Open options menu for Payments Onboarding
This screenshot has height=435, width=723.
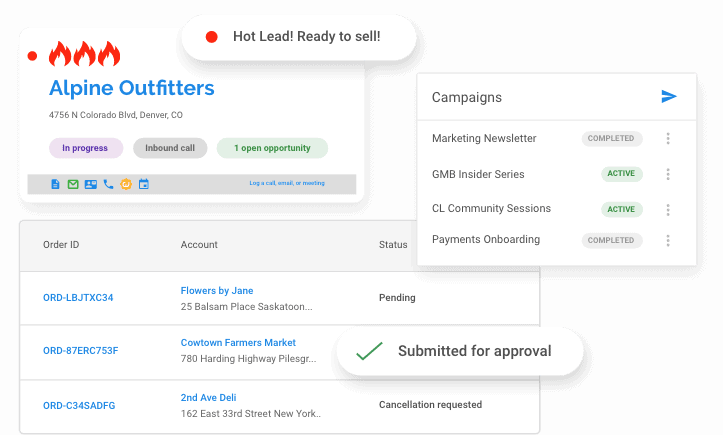point(668,240)
